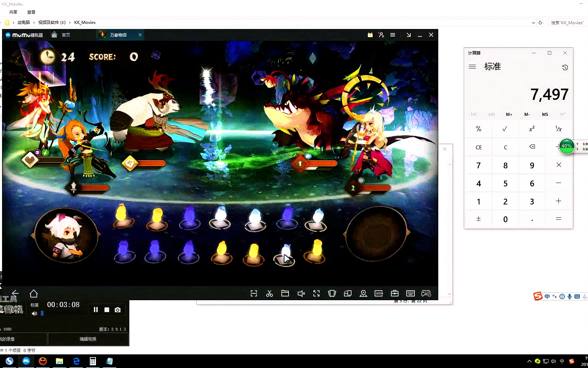Image resolution: width=588 pixels, height=368 pixels.
Task: Click the square root button on calculator
Action: (x=505, y=129)
